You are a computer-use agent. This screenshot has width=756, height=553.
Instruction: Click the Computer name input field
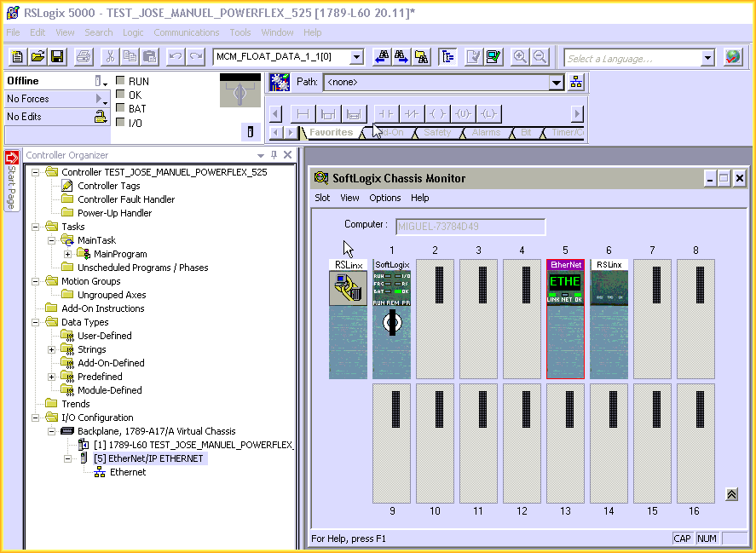(x=469, y=227)
